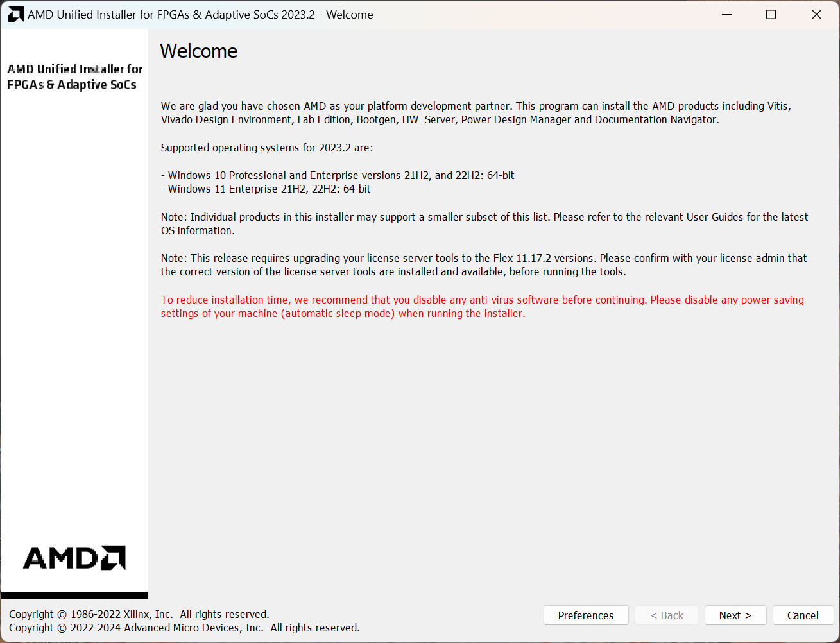Click the Advanced Micro Devices copyright line
The width and height of the screenshot is (840, 643).
[x=184, y=628]
